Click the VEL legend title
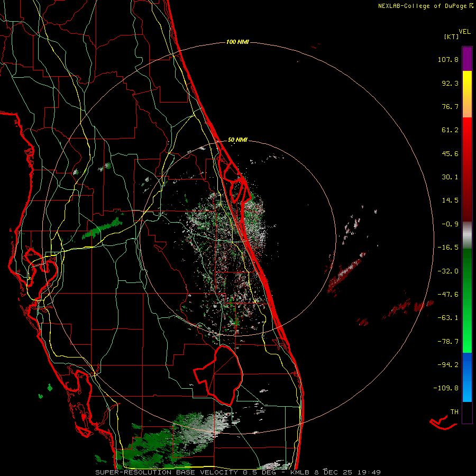 click(464, 32)
